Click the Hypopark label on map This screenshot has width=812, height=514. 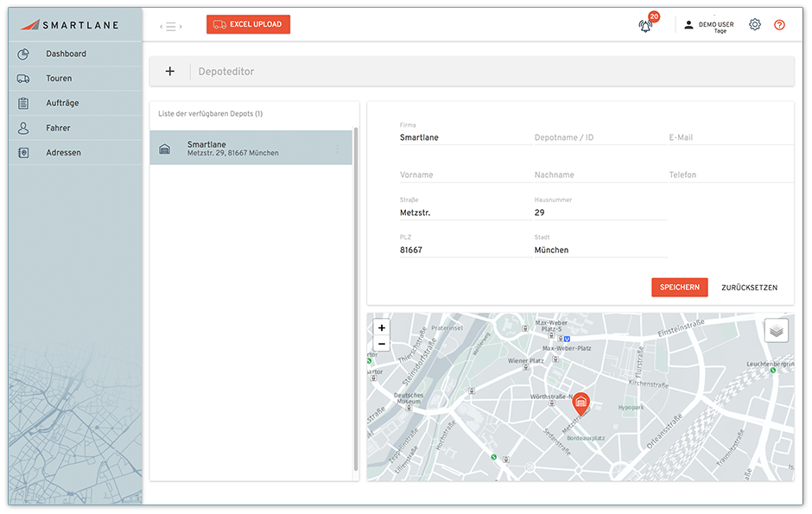(x=631, y=408)
